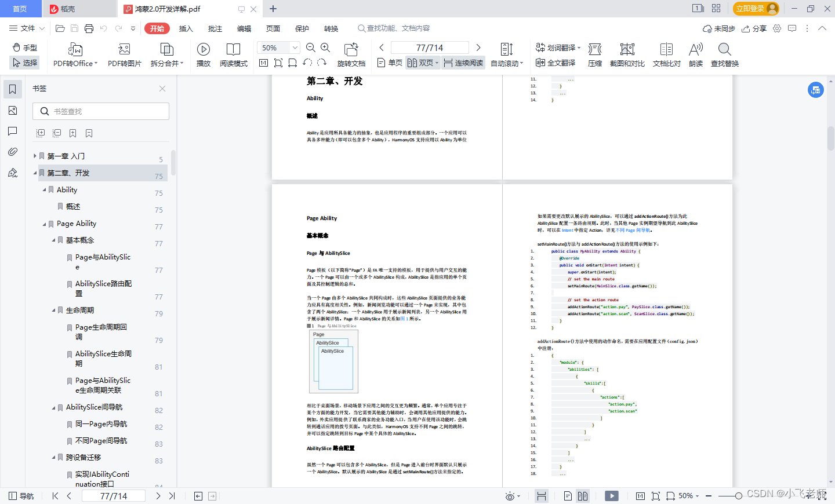Open the thumbnails panel in sidebar
The height and width of the screenshot is (504, 835).
[13, 110]
